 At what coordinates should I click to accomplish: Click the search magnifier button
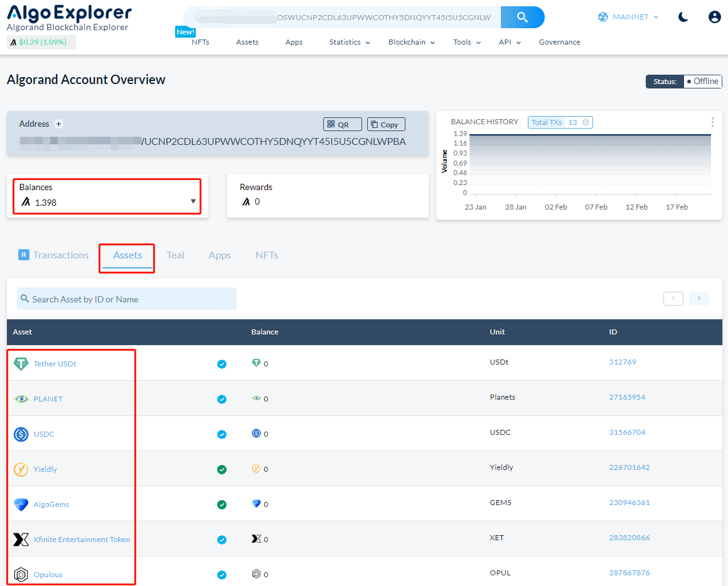pos(522,18)
